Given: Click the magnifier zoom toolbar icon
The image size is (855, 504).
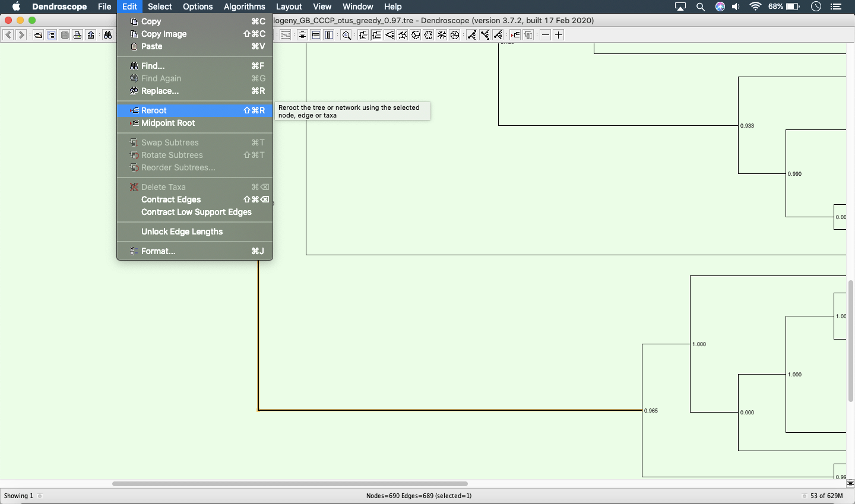Looking at the screenshot, I should (346, 35).
